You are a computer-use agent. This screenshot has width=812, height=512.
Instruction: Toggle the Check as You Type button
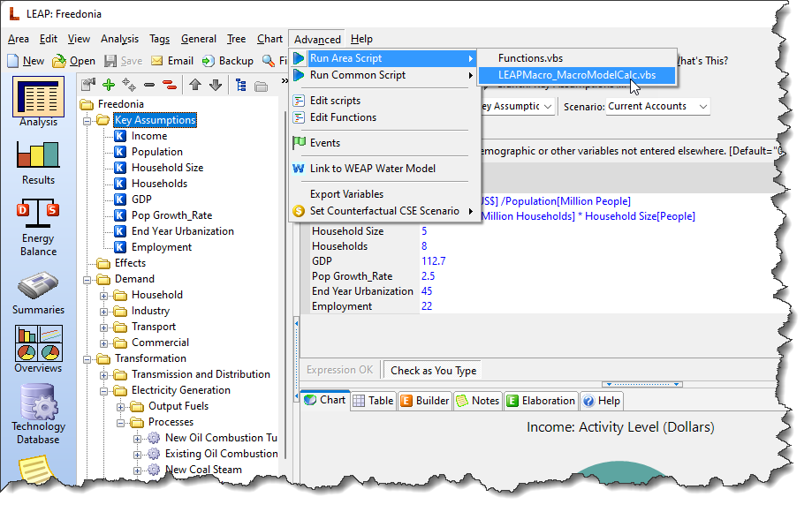(x=433, y=370)
